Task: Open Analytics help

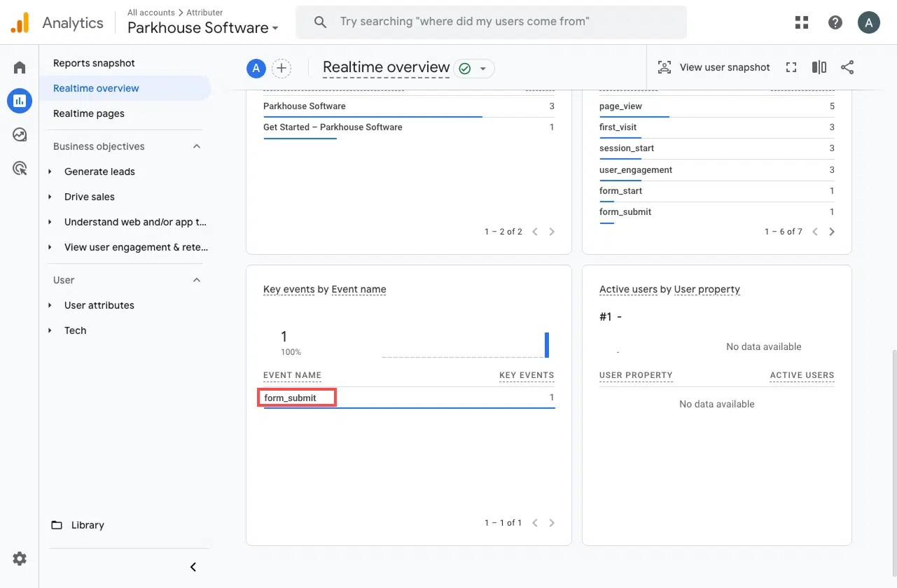Action: [835, 22]
